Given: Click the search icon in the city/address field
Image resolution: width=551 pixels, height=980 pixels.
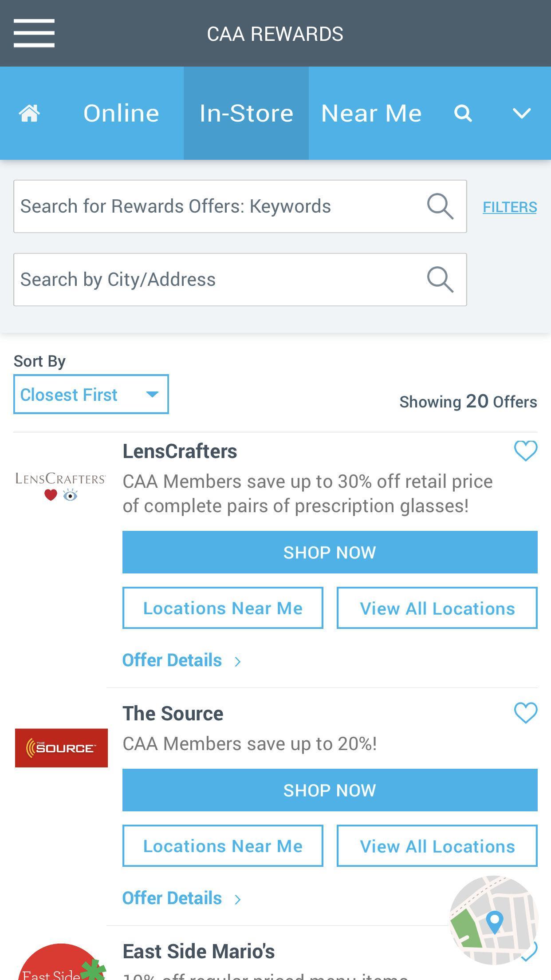Looking at the screenshot, I should (x=440, y=280).
